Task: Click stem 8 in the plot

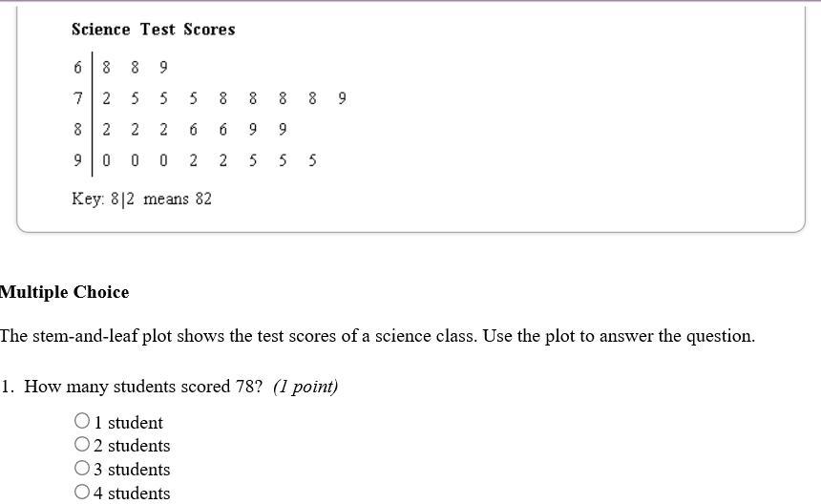Action: click(x=78, y=129)
